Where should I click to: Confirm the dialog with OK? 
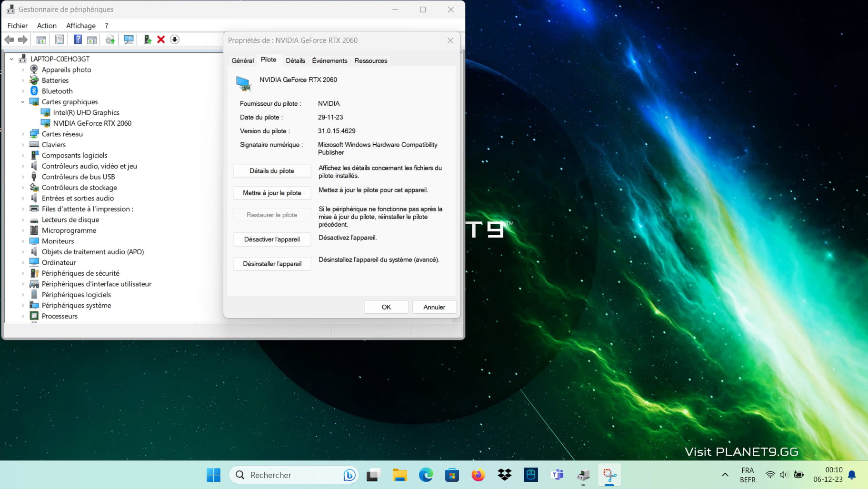coord(386,307)
